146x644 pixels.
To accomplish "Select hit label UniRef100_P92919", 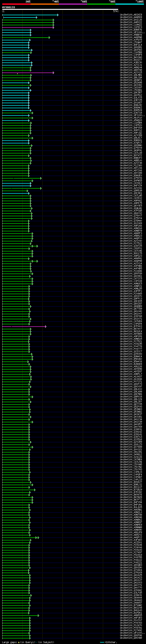I will pos(131,555).
